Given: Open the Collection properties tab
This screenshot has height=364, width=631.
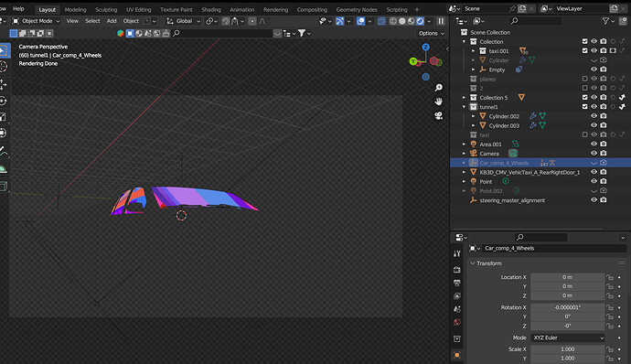Looking at the screenshot, I should [456, 338].
